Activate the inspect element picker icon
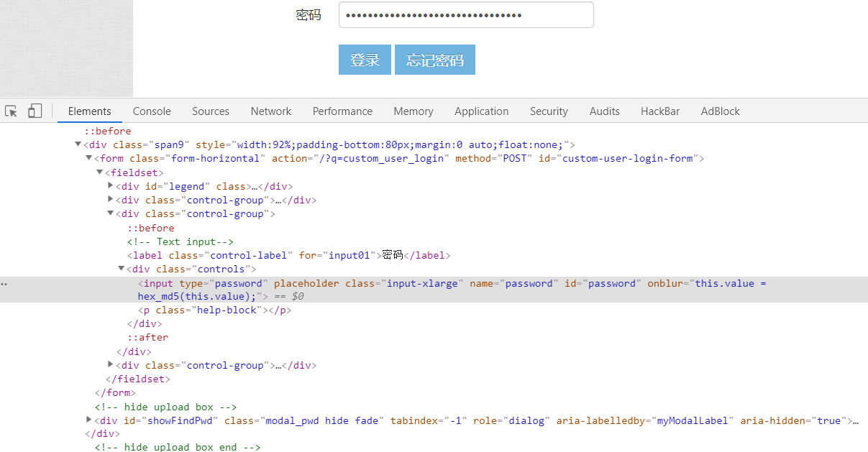This screenshot has height=452, width=868. click(x=11, y=111)
